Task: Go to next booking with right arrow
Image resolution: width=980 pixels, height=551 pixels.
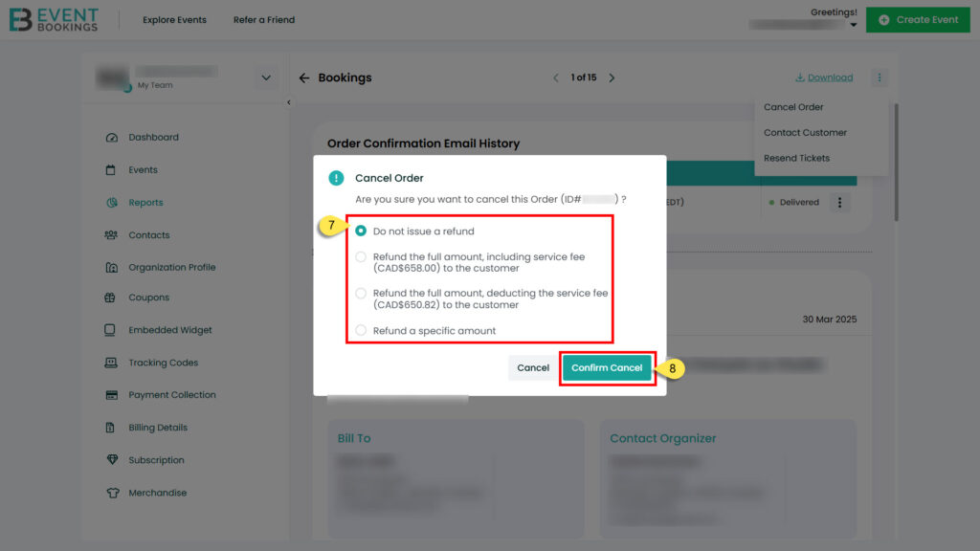Action: [x=612, y=77]
